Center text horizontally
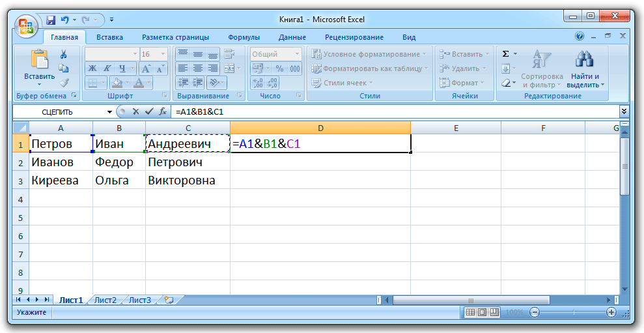 click(197, 68)
